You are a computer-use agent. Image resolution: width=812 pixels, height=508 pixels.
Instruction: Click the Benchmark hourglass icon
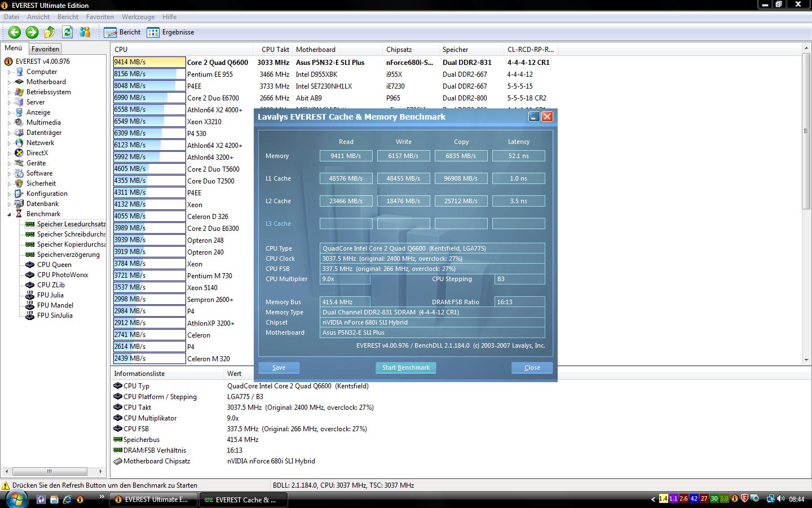click(19, 214)
